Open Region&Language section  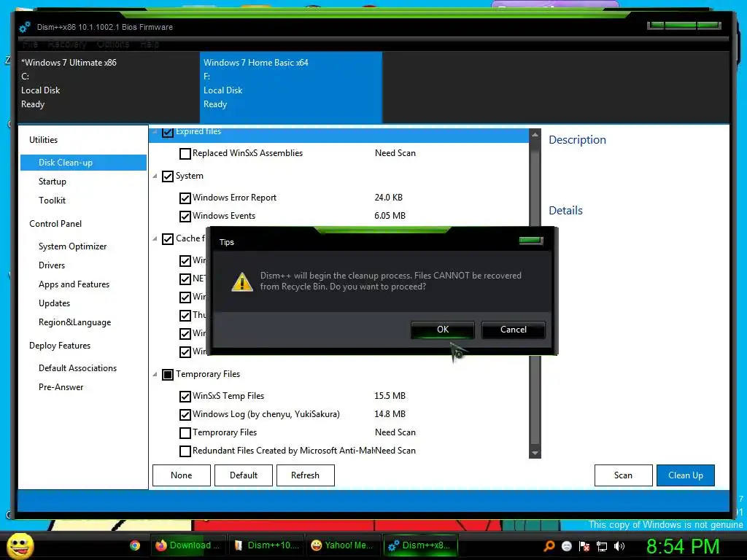75,322
